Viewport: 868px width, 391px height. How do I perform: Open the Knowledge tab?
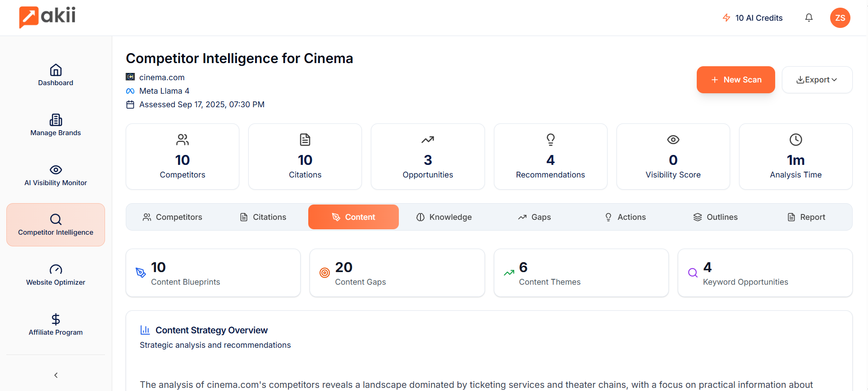(444, 217)
